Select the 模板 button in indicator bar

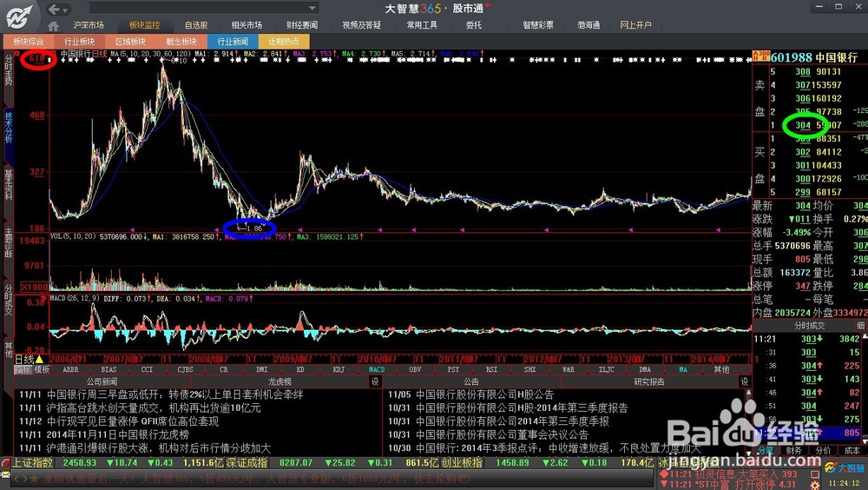point(42,369)
